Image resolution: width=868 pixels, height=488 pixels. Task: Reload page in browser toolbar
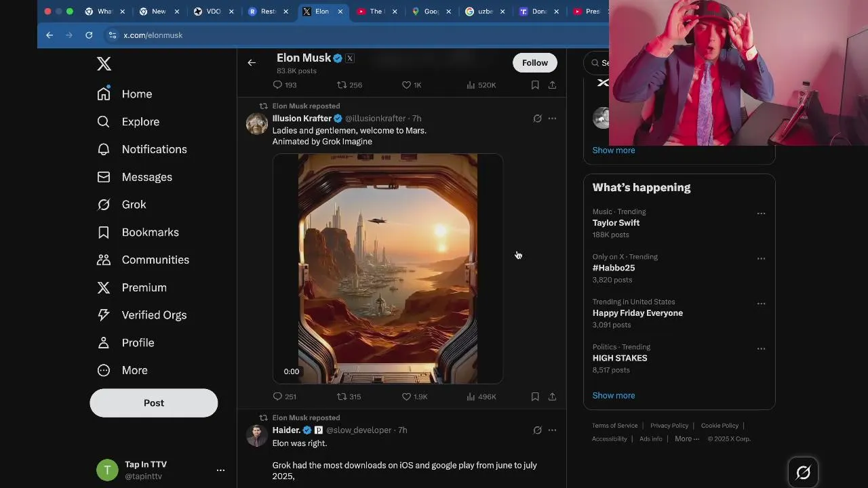89,35
